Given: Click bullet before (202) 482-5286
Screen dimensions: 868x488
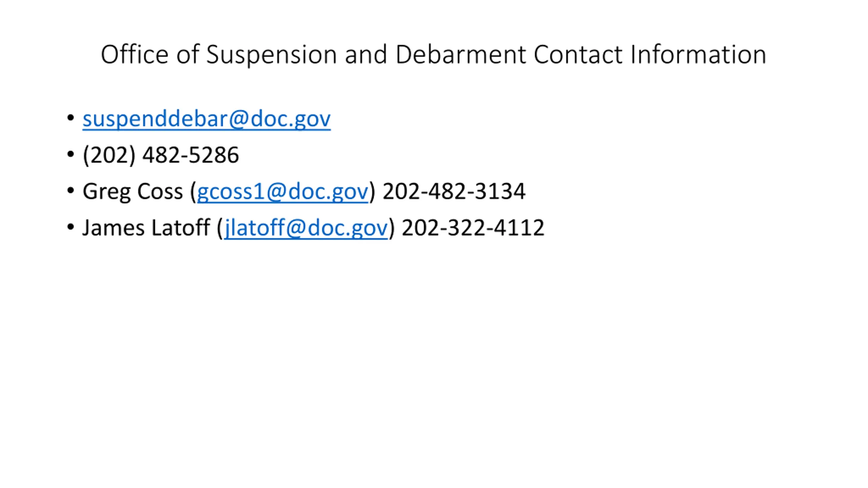Looking at the screenshot, I should pyautogui.click(x=71, y=154).
